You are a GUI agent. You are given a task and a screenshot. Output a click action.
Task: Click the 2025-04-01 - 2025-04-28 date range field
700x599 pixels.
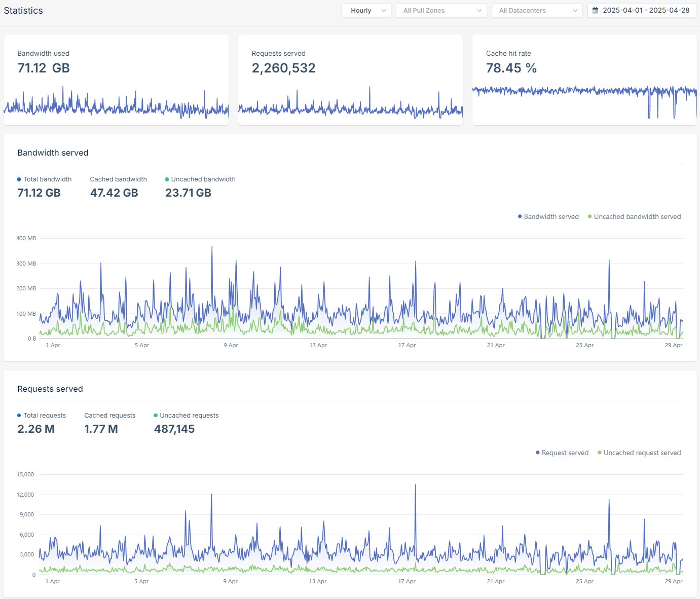click(x=646, y=11)
